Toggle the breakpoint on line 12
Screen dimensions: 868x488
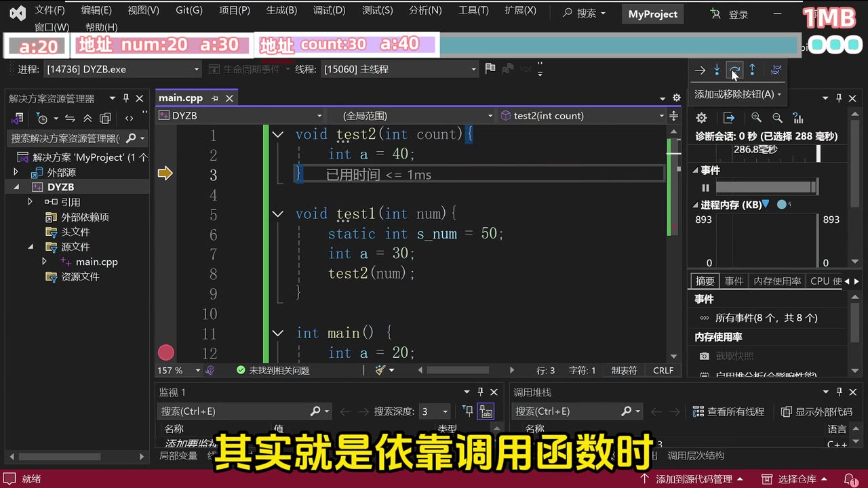click(166, 352)
